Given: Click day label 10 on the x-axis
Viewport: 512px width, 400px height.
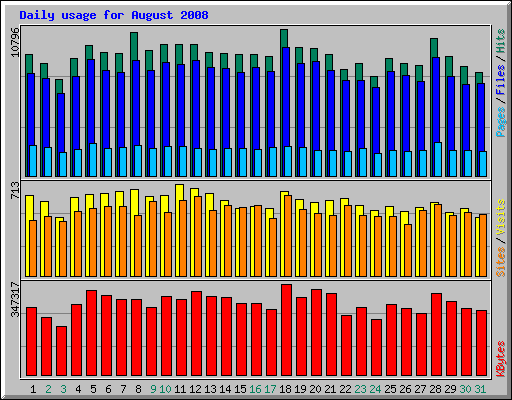Looking at the screenshot, I should 165,389.
